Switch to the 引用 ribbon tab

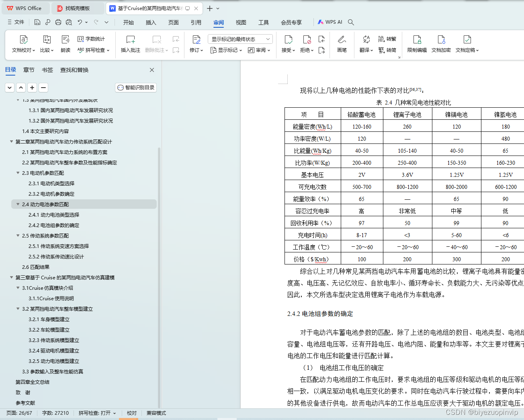(196, 23)
